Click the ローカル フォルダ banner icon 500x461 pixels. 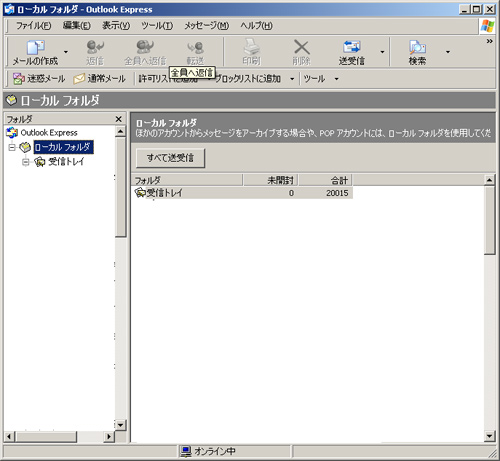pos(11,100)
